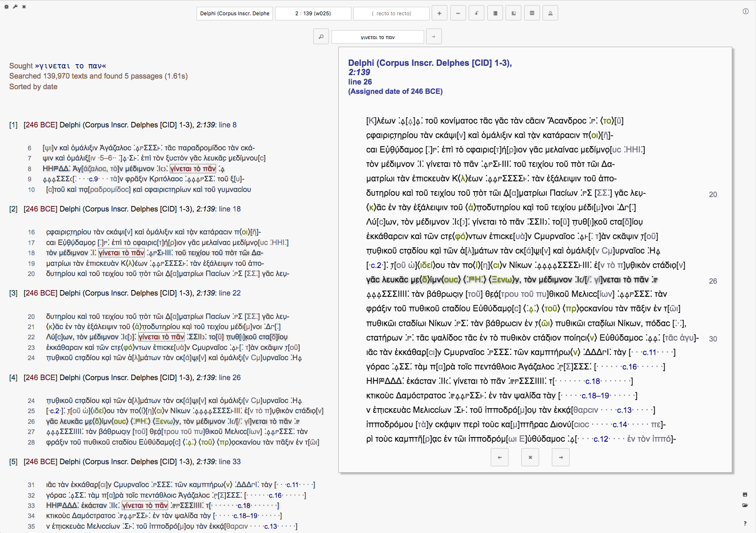Click the plus button in the top toolbar
756x533 pixels.
[439, 13]
